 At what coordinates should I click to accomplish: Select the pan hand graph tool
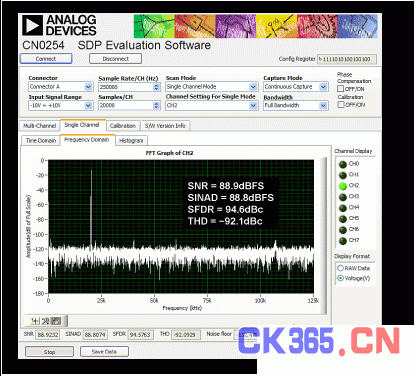tap(56, 321)
